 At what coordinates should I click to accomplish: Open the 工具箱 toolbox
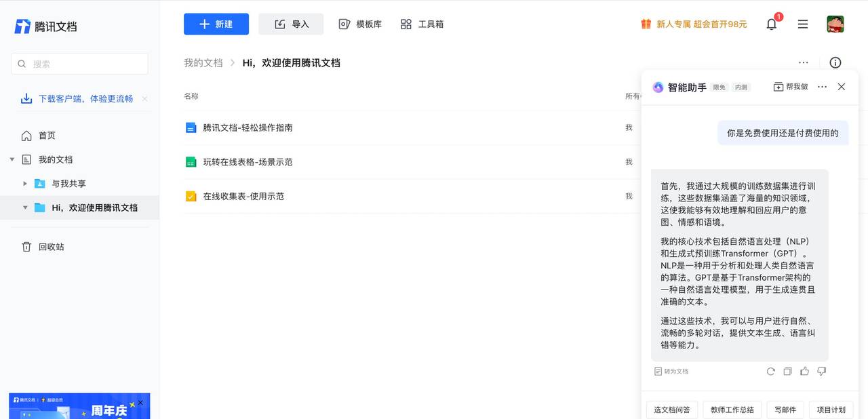coord(422,23)
